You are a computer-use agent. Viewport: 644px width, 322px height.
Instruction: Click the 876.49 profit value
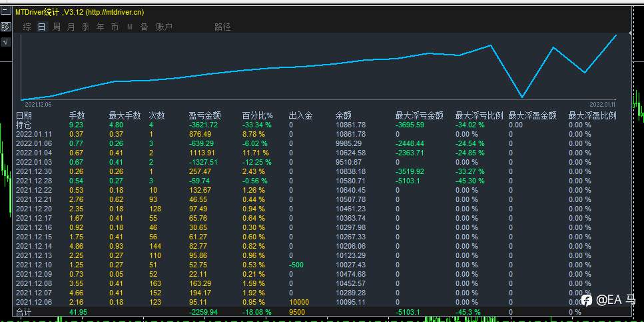200,134
